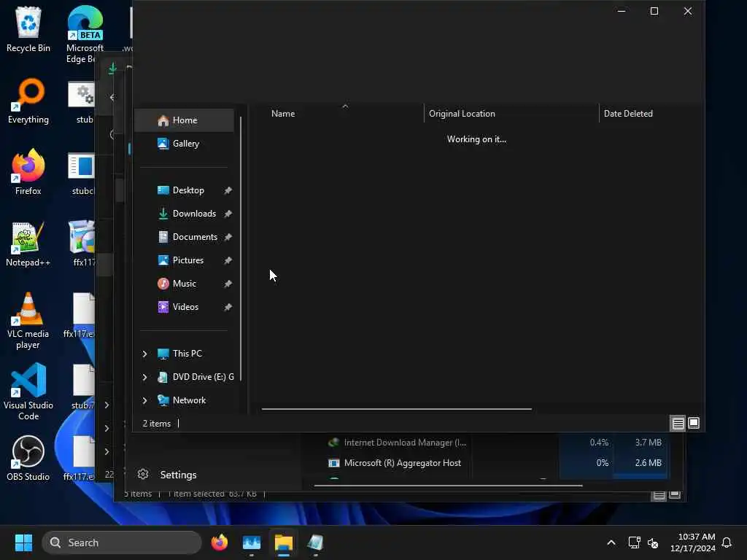Click the Name column sort arrow
Viewport: 747px width, 560px height.
pos(345,106)
